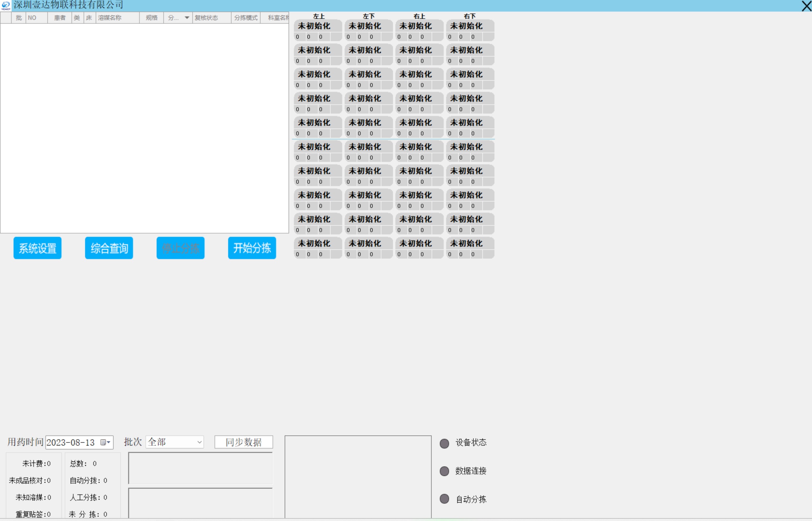Close the window with the X button
The height and width of the screenshot is (521, 812).
coord(806,6)
